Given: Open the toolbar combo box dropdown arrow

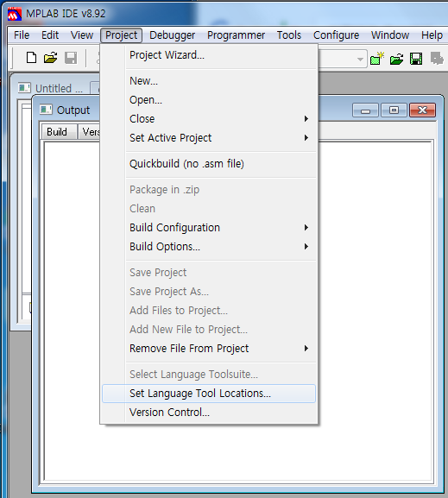Looking at the screenshot, I should (360, 59).
